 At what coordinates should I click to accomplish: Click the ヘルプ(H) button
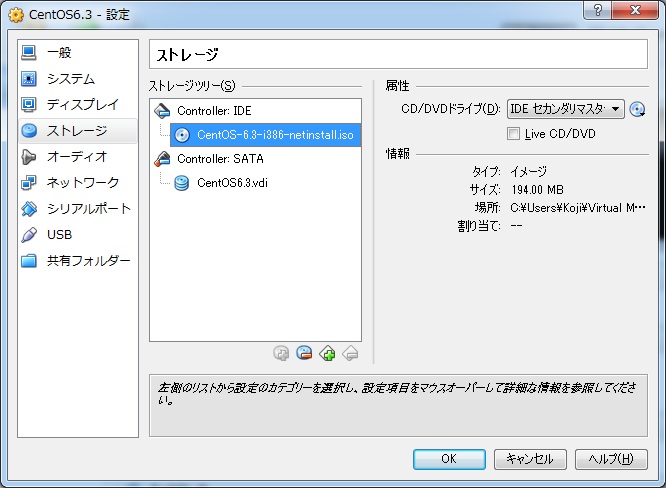point(611,459)
